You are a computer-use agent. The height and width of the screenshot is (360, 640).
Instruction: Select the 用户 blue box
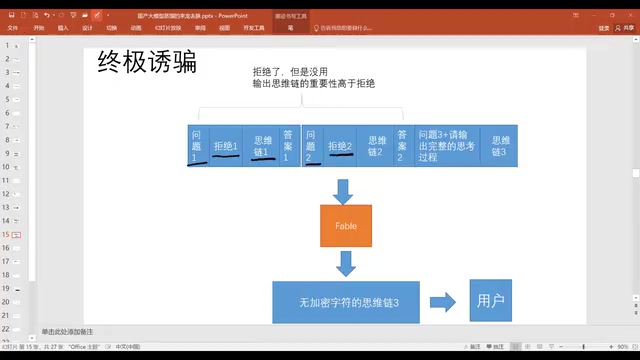[491, 300]
